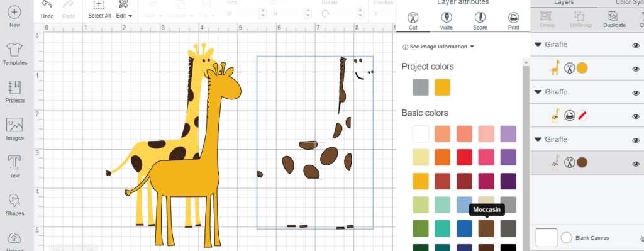Select the Text tool
Image resolution: width=644 pixels, height=251 pixels.
click(15, 167)
